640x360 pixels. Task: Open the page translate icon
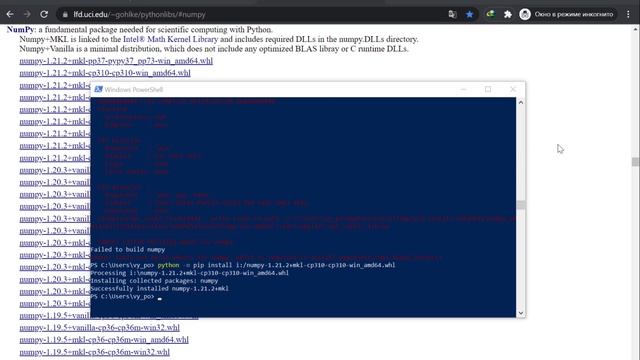(452, 14)
